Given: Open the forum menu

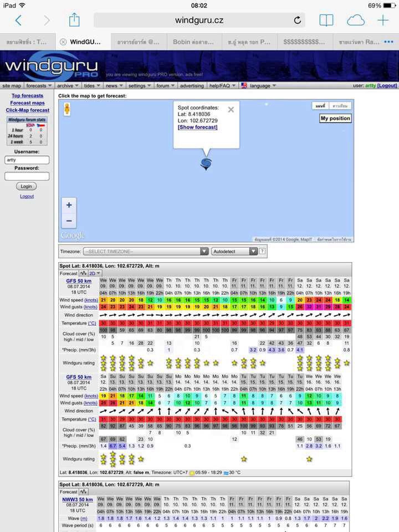Looking at the screenshot, I should click(x=165, y=86).
